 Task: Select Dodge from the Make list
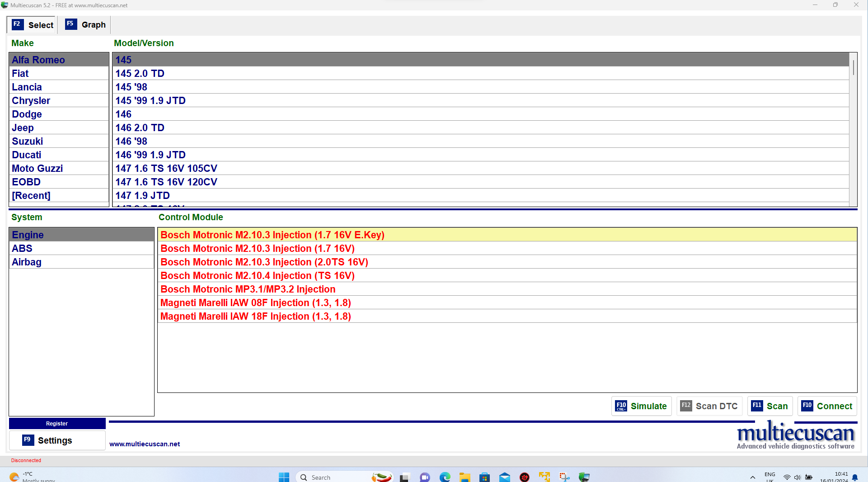[59, 114]
